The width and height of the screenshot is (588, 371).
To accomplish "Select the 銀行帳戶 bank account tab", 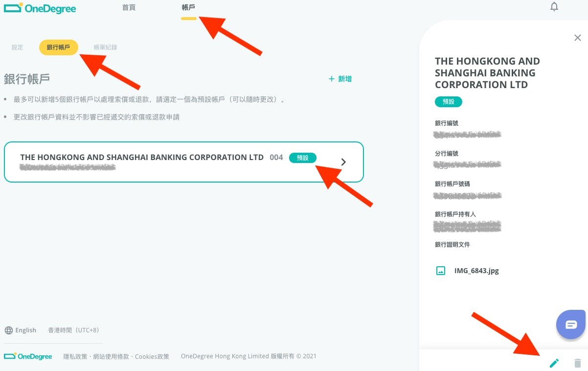I will pos(59,47).
